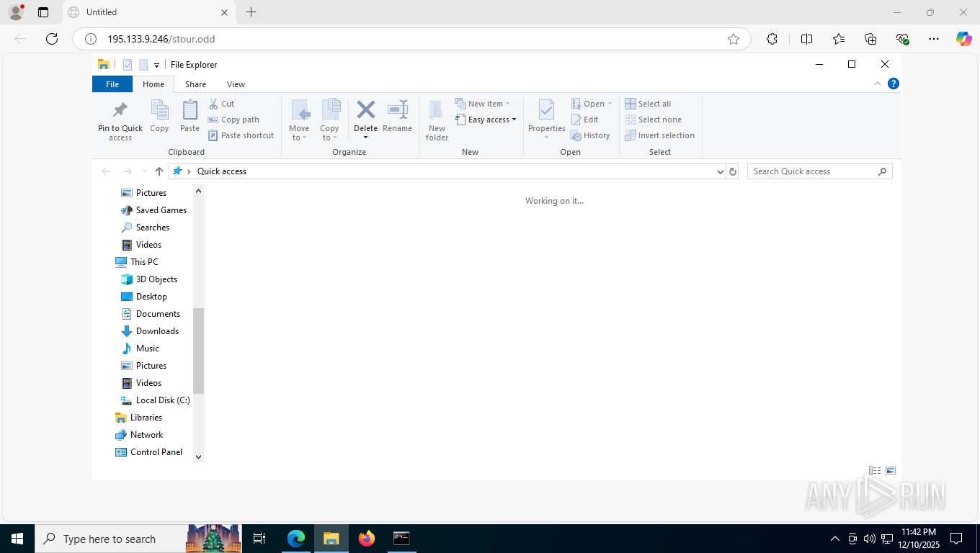980x553 pixels.
Task: Open Firefox from the taskbar
Action: 367,539
